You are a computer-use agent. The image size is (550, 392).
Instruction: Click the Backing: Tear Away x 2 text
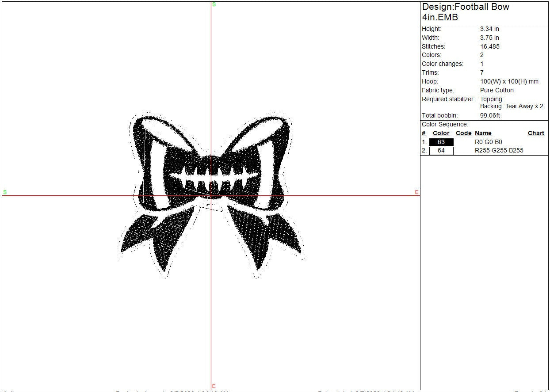[x=512, y=106]
